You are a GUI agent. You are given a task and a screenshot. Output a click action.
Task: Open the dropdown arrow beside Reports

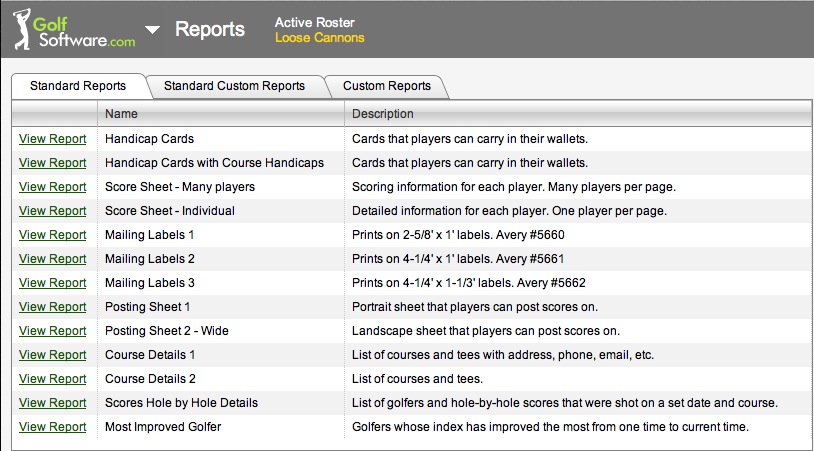coord(152,30)
